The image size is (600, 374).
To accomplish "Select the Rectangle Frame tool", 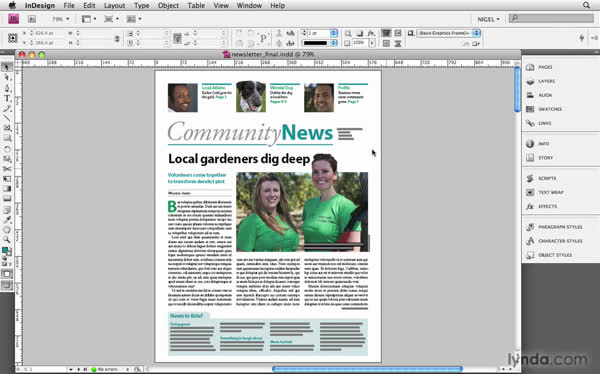I will (7, 128).
